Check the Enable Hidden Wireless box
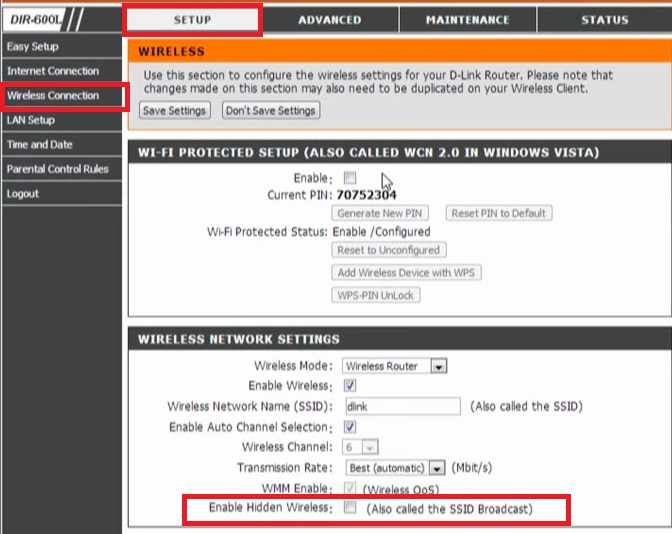The width and height of the screenshot is (672, 534). tap(350, 509)
